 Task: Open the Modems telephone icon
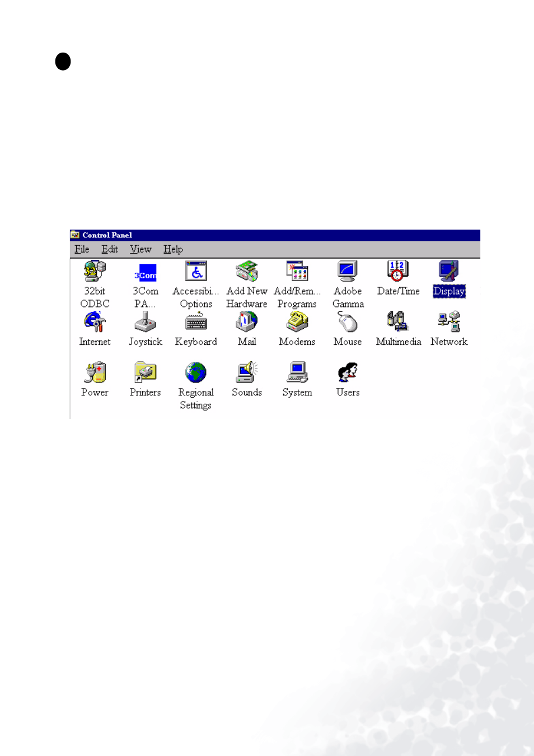click(x=297, y=322)
